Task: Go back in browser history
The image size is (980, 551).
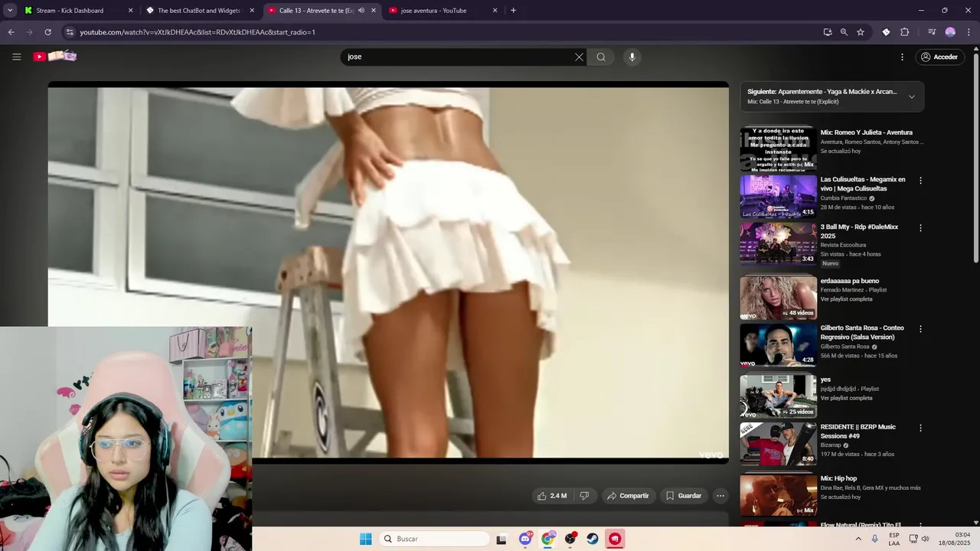Action: click(x=11, y=32)
